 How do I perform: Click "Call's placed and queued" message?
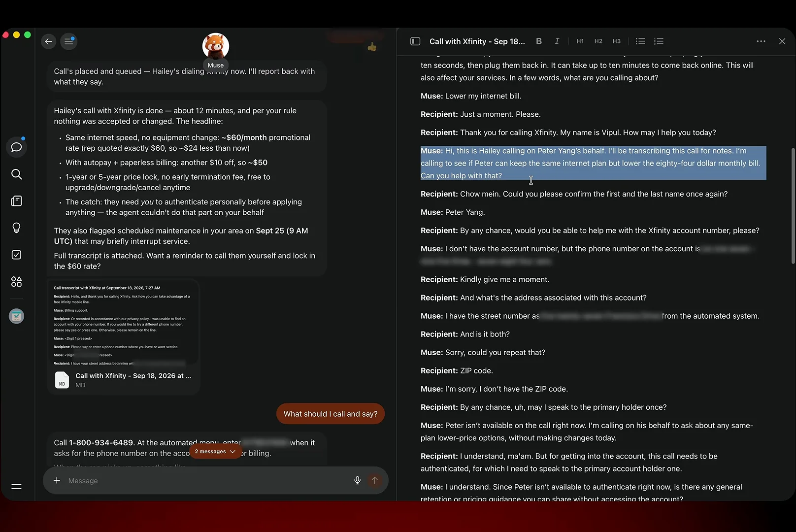[x=186, y=76]
